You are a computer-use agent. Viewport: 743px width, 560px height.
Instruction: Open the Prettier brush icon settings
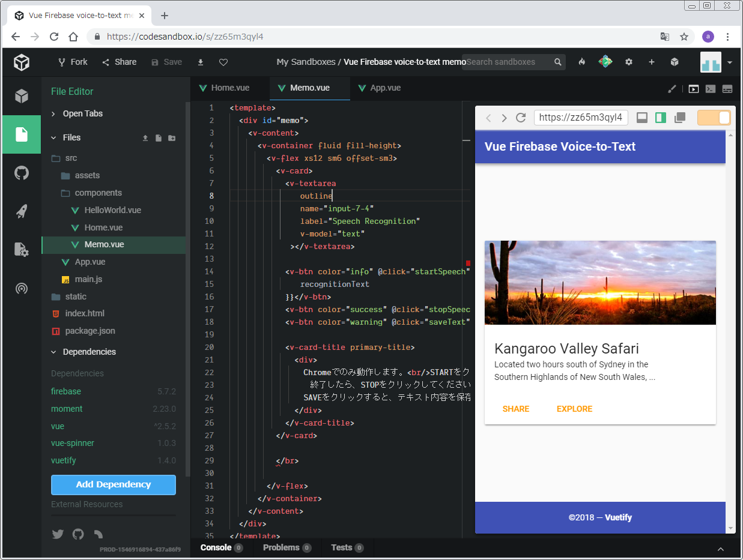pyautogui.click(x=672, y=89)
